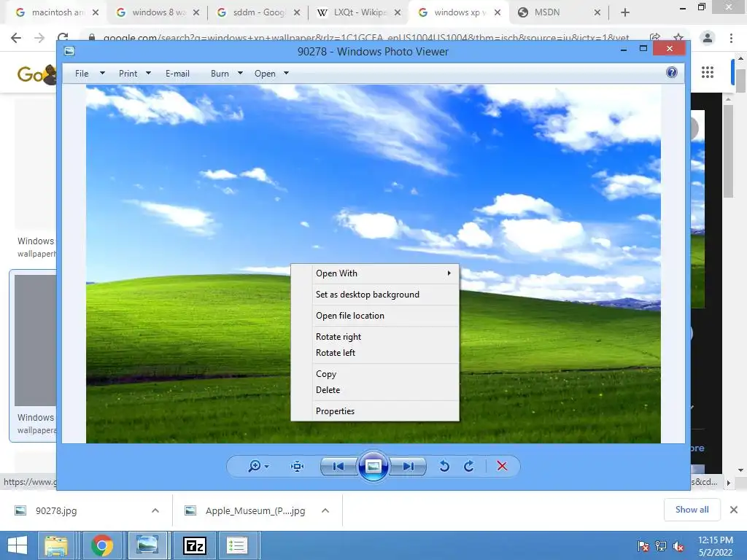Go to the Next image
747x560 pixels.
[409, 466]
